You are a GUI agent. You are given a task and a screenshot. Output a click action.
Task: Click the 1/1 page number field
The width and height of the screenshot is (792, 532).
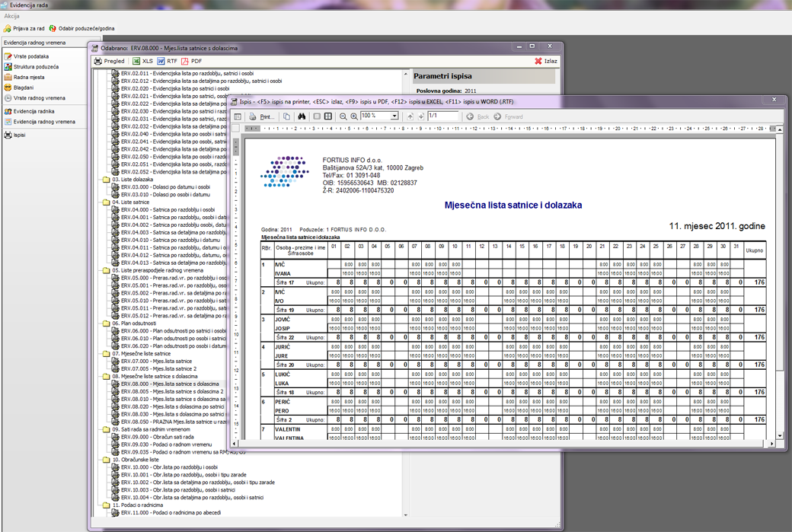tap(442, 116)
